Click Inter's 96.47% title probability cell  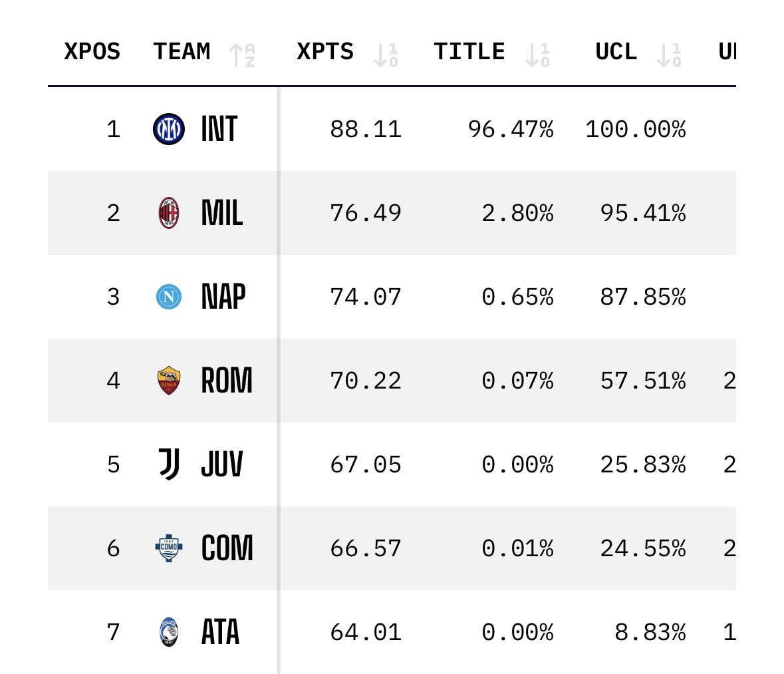[x=511, y=129]
